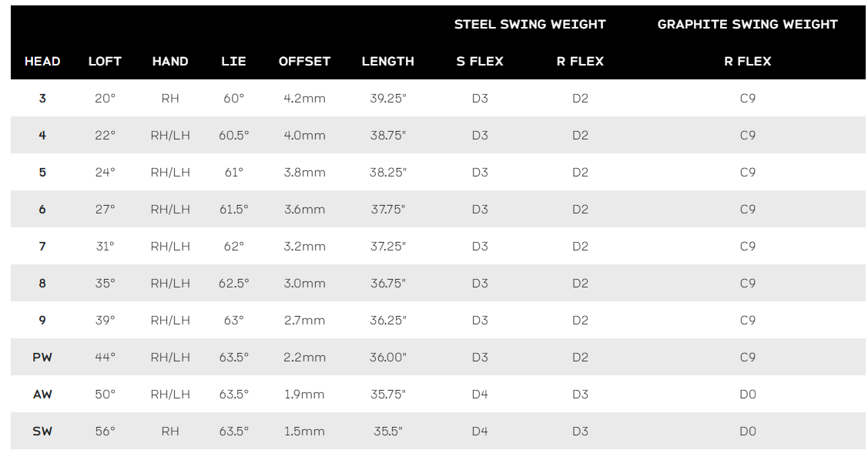
Task: Select the S FLEX subheader
Action: (479, 62)
